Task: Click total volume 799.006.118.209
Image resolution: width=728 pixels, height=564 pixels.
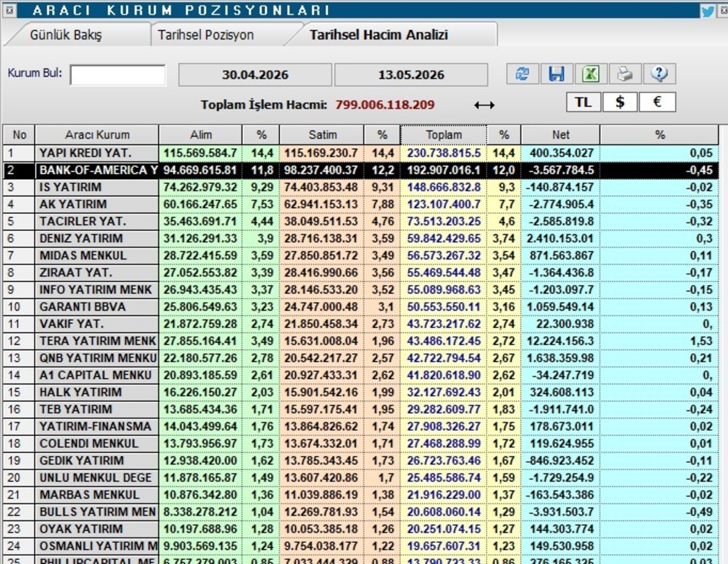Action: [385, 105]
